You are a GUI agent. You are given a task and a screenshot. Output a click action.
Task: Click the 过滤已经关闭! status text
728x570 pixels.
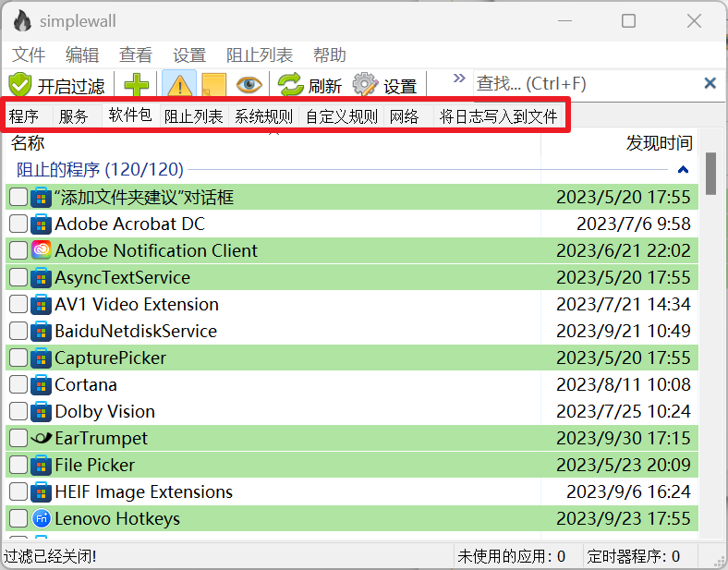[x=50, y=555]
